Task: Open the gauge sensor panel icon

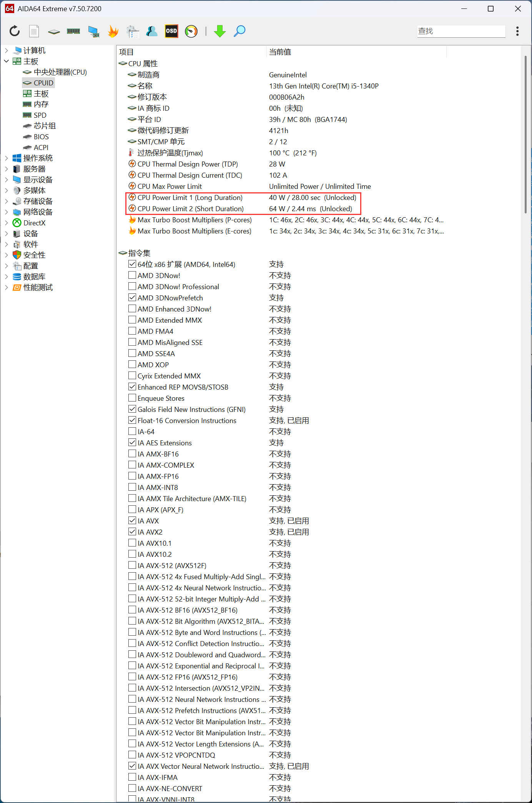Action: coord(191,31)
